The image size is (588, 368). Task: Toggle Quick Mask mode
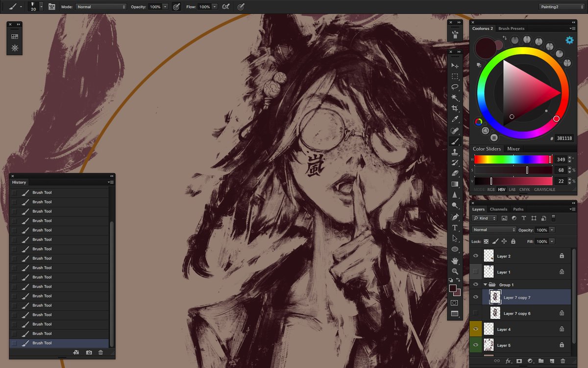pyautogui.click(x=455, y=303)
